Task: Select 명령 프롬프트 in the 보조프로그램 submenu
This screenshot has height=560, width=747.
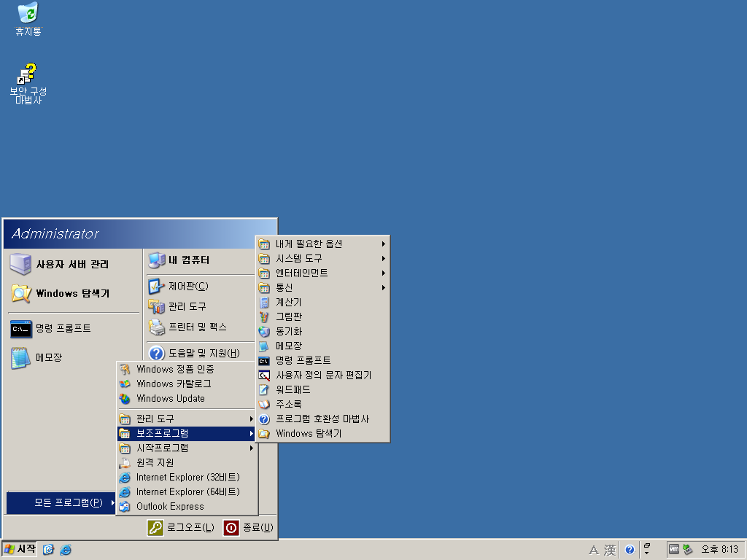Action: (x=322, y=360)
